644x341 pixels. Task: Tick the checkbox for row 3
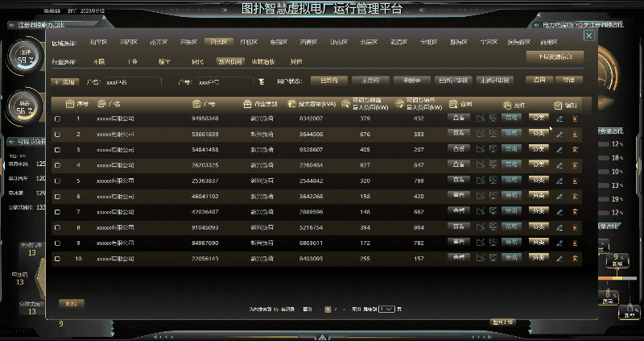point(57,150)
